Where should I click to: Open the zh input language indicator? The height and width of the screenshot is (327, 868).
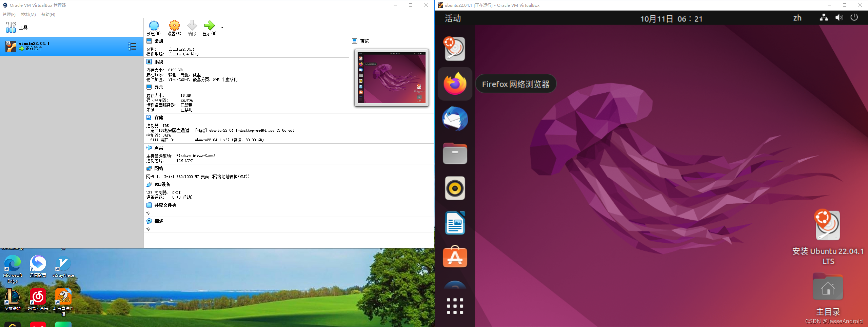click(797, 18)
